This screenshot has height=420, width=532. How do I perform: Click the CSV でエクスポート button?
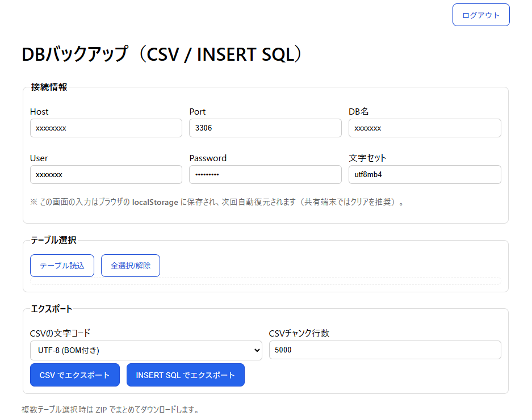coord(74,375)
